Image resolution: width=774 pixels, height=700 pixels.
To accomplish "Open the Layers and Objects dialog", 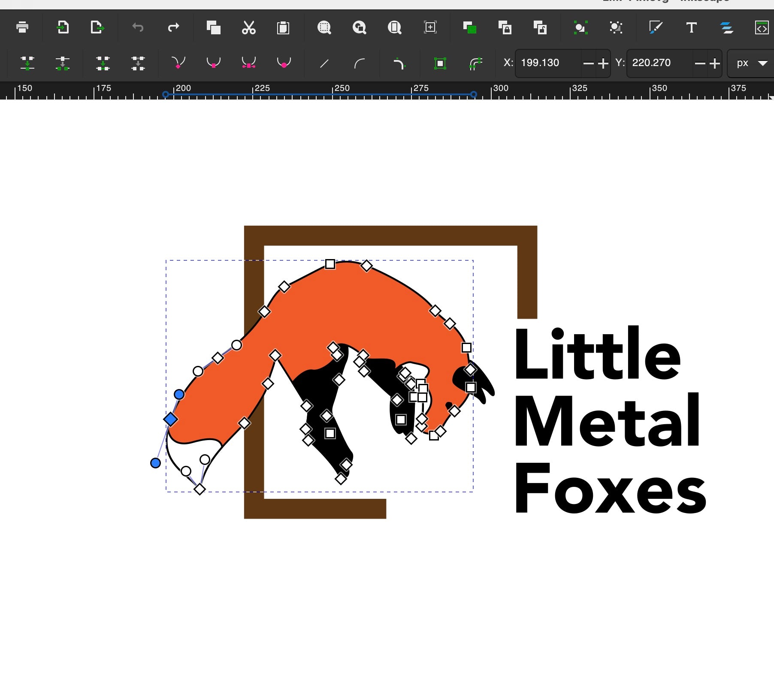I will 726,28.
